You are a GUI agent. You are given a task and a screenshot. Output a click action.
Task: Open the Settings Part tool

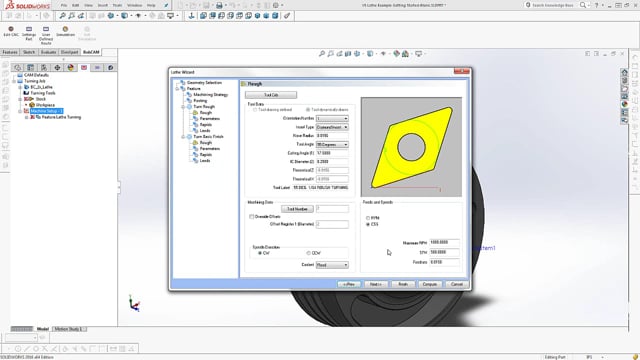point(29,29)
